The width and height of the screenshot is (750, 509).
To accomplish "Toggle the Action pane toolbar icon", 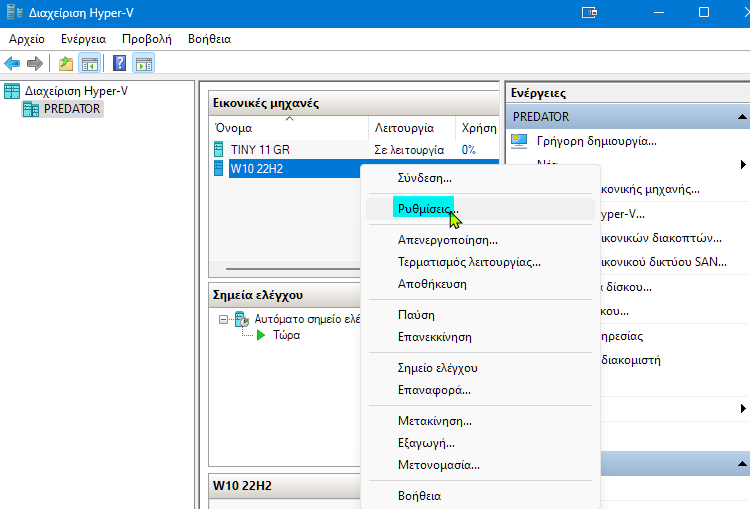I will [143, 63].
